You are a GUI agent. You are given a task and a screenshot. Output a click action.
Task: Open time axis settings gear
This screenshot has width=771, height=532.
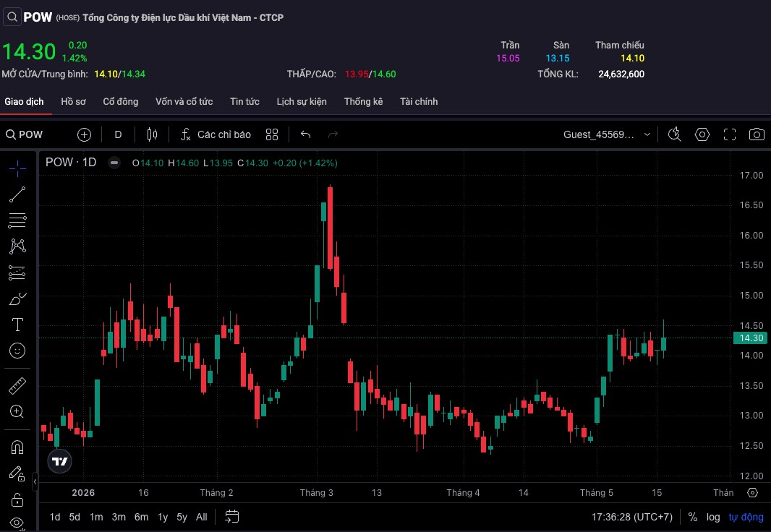coord(752,493)
